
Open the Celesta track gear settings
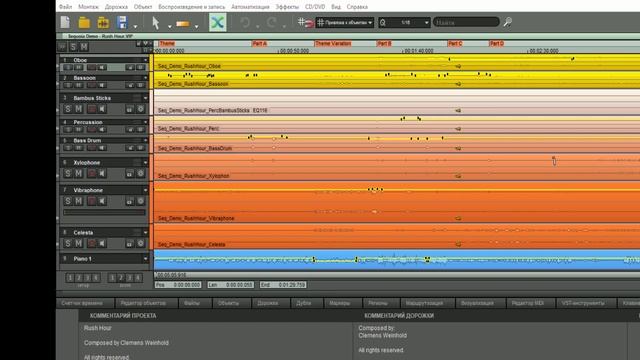pyautogui.click(x=141, y=244)
